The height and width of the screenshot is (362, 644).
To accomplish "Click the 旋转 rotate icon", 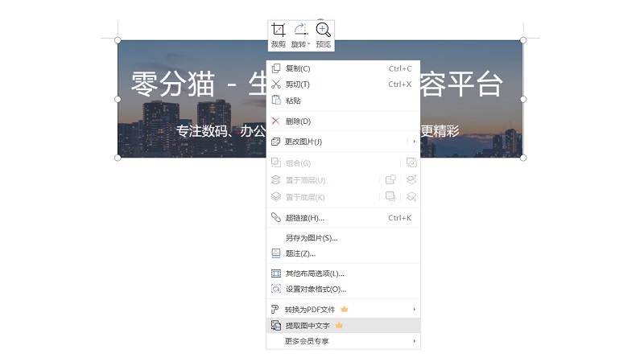I will click(300, 30).
